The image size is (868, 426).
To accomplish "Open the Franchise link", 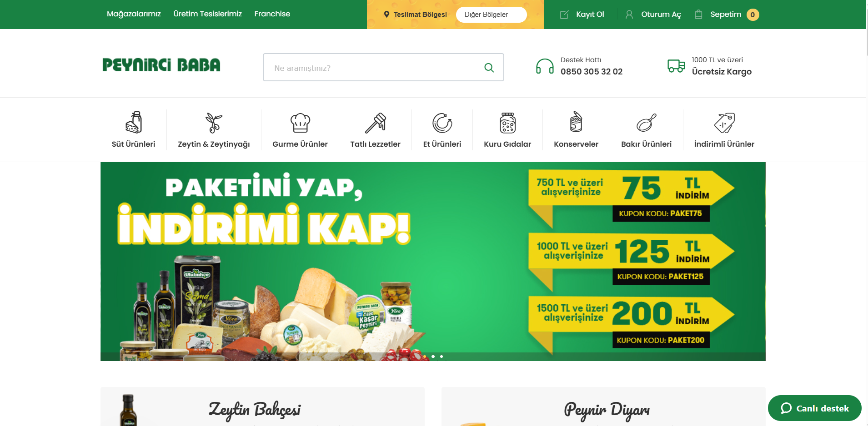I will [272, 14].
